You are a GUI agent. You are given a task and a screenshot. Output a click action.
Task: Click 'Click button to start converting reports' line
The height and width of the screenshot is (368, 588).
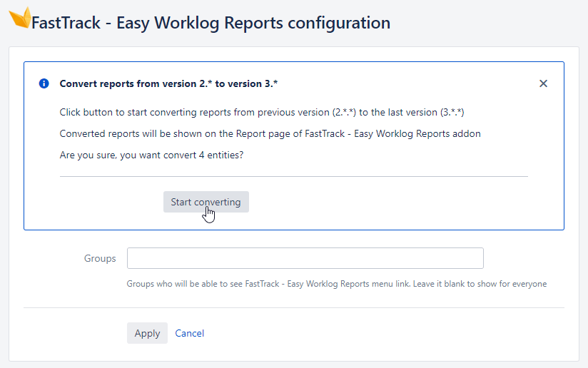pos(262,113)
